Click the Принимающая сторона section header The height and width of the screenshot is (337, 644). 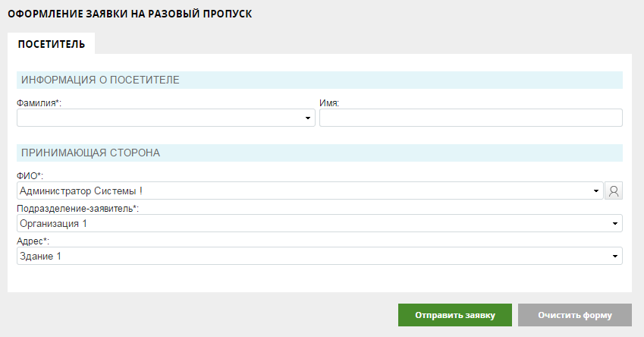[90, 153]
